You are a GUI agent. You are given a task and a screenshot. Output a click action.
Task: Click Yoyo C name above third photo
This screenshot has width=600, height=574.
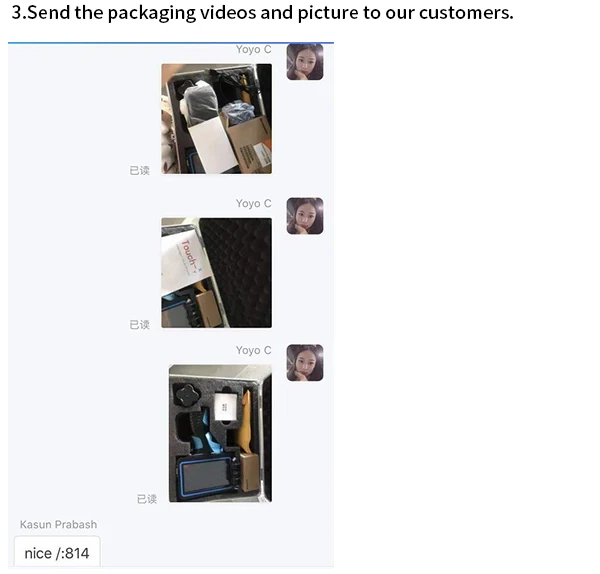[x=253, y=350]
